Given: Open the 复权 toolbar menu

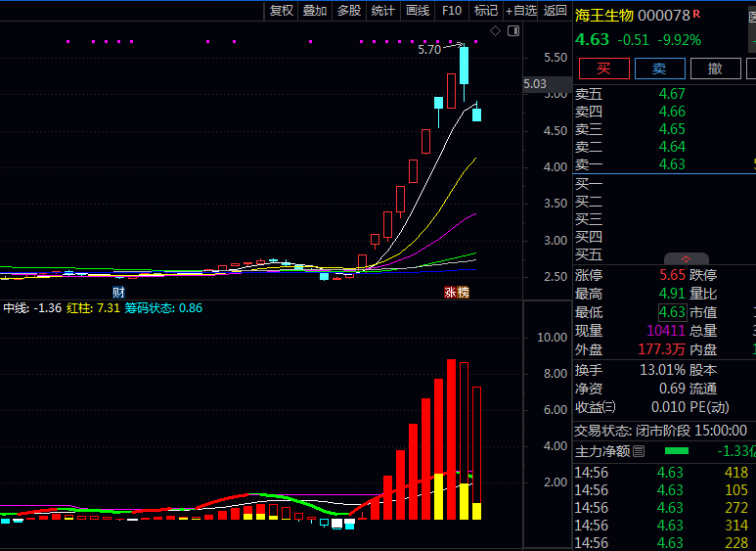Looking at the screenshot, I should tap(282, 10).
